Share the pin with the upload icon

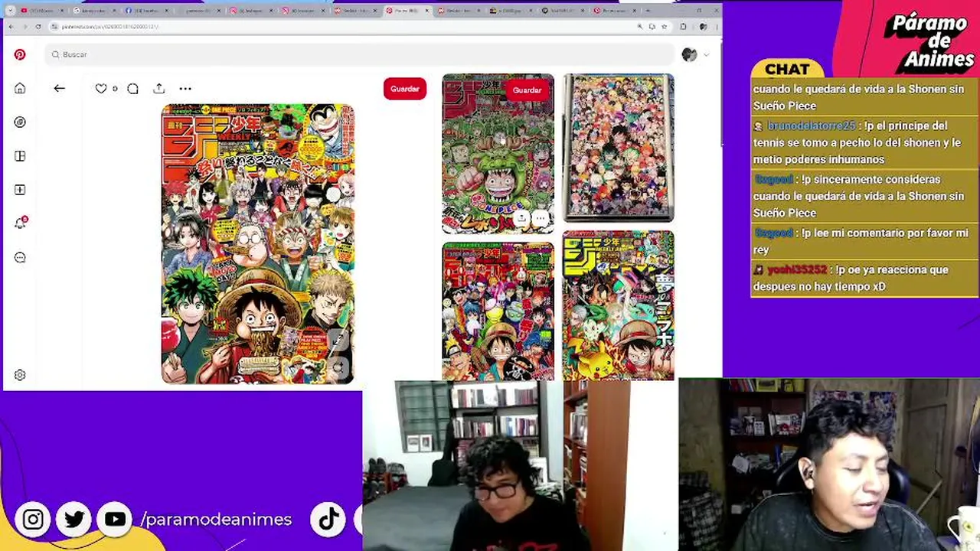tap(159, 89)
